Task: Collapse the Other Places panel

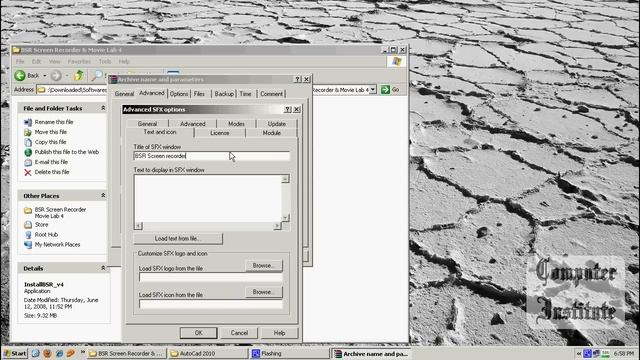Action: point(103,196)
